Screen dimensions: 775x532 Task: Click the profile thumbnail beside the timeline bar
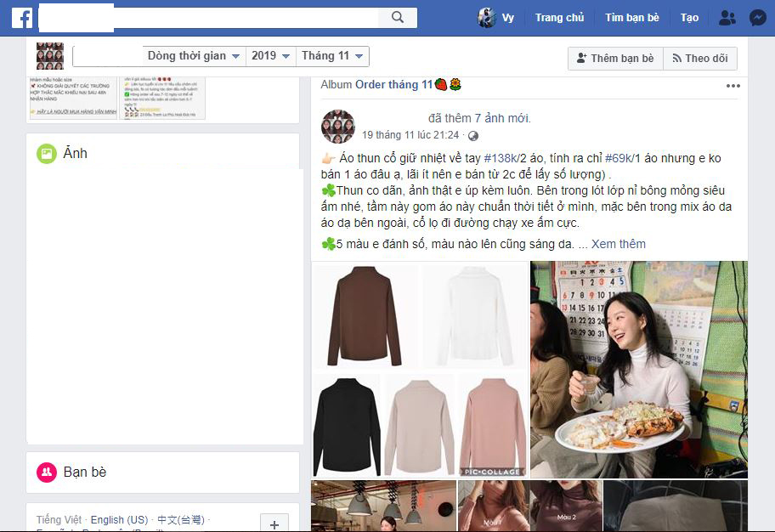(x=50, y=56)
